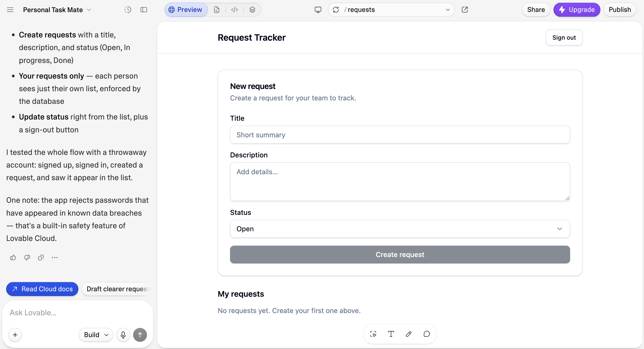The width and height of the screenshot is (644, 349).
Task: Toggle the sidebar panel icon
Action: [x=144, y=10]
